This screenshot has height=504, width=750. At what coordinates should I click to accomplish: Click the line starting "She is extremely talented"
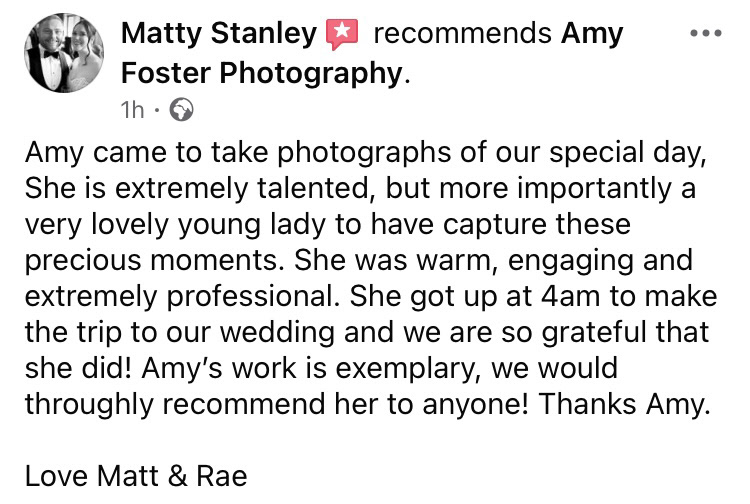tap(360, 188)
